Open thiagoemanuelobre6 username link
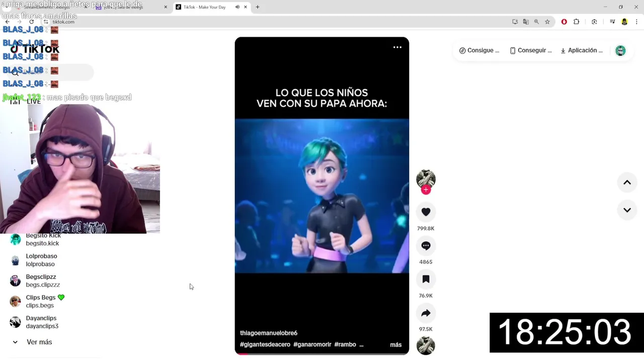 pos(269,333)
